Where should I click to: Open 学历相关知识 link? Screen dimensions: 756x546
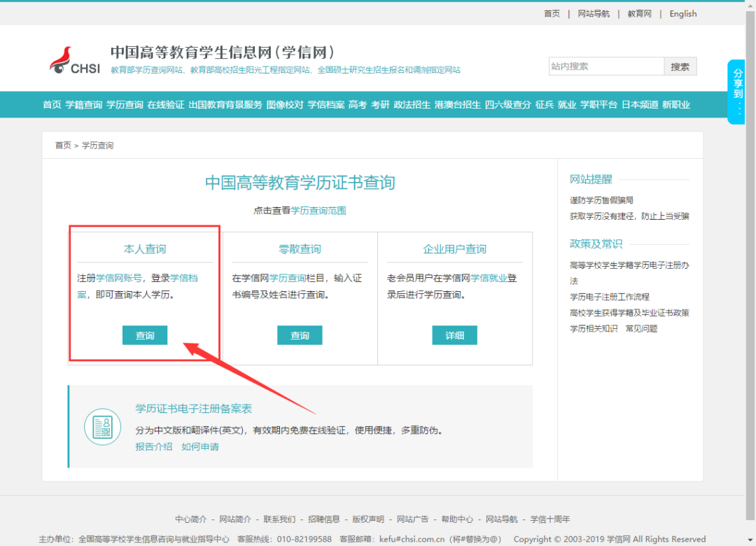(594, 328)
